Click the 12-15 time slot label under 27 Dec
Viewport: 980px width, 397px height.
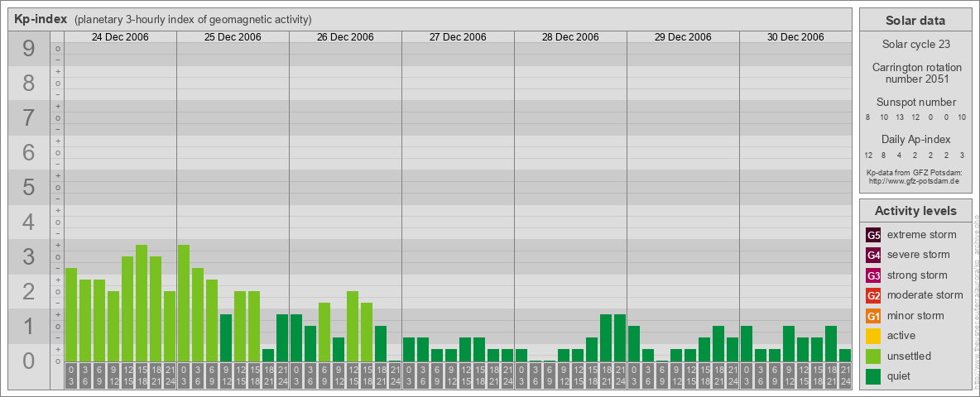(465, 376)
